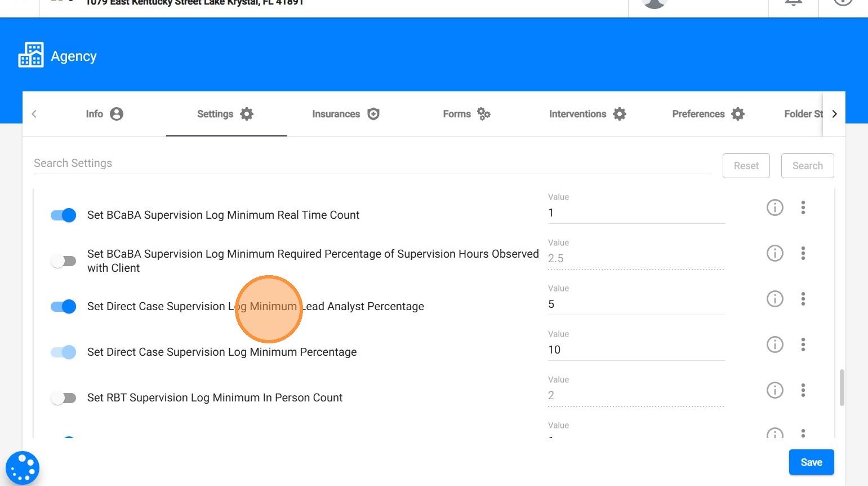This screenshot has width=868, height=486.
Task: Go to the Forms tab
Action: (466, 114)
